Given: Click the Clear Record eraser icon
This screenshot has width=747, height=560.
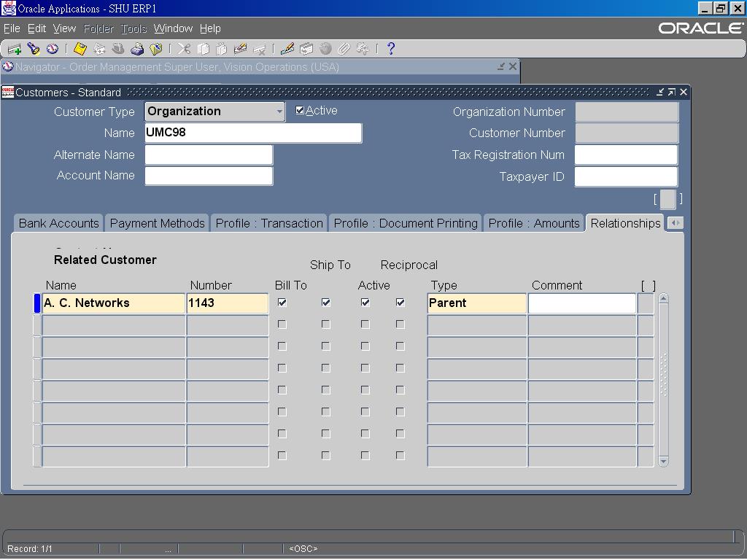Looking at the screenshot, I should pos(240,49).
